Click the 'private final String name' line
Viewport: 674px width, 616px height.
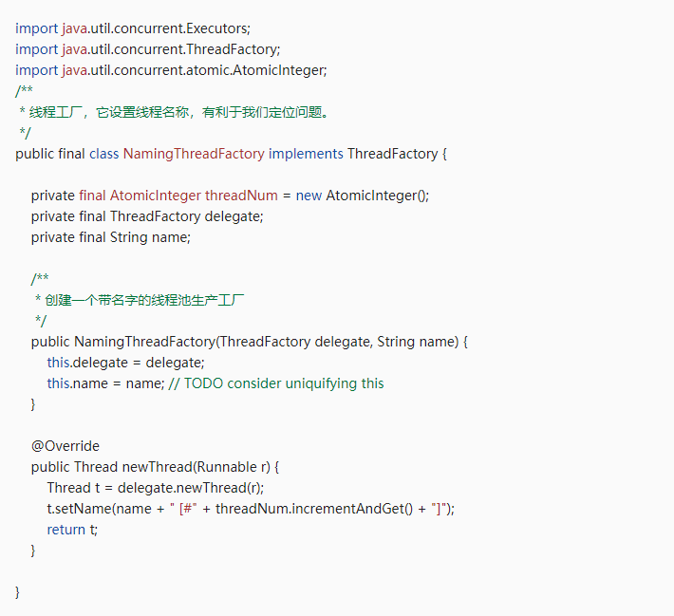[110, 237]
